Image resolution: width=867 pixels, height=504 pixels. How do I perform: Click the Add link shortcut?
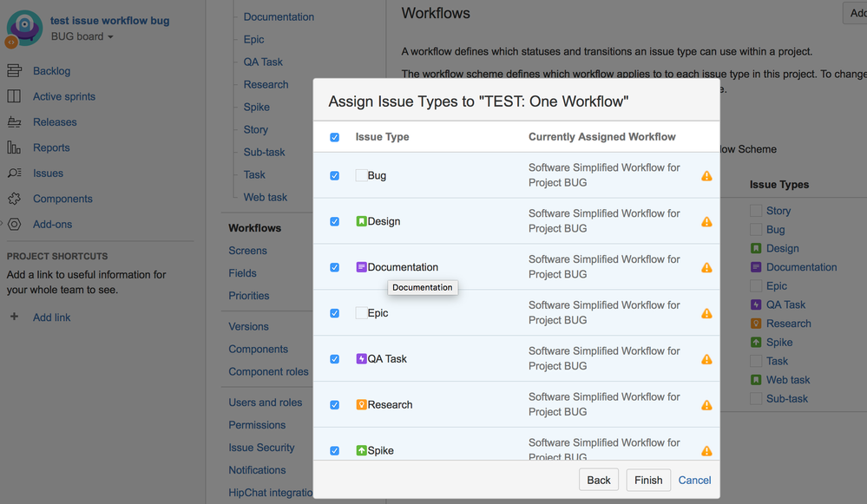[51, 317]
